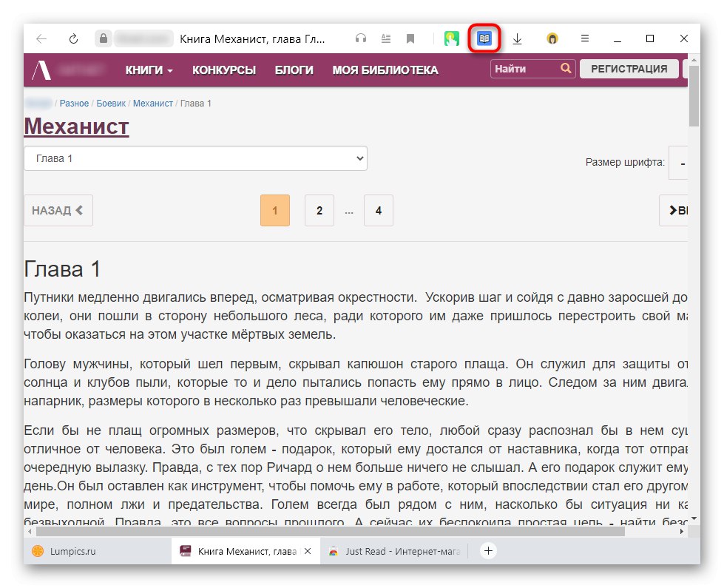Open the БЛОГИ menu item
This screenshot has height=588, width=724.
click(294, 69)
